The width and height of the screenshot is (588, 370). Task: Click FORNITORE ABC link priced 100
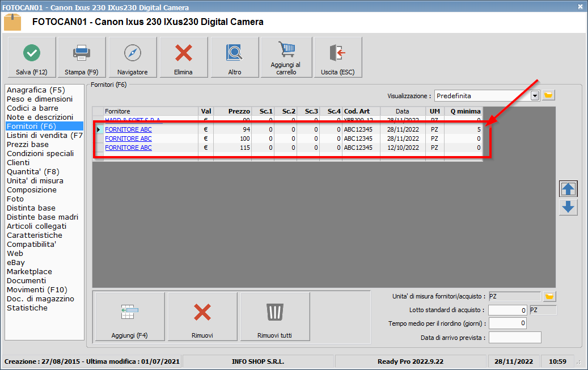point(128,138)
